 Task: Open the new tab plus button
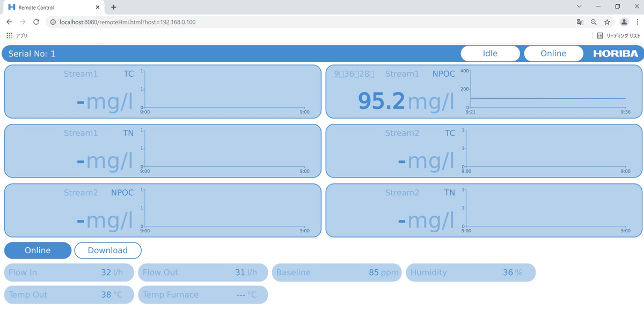[x=114, y=7]
